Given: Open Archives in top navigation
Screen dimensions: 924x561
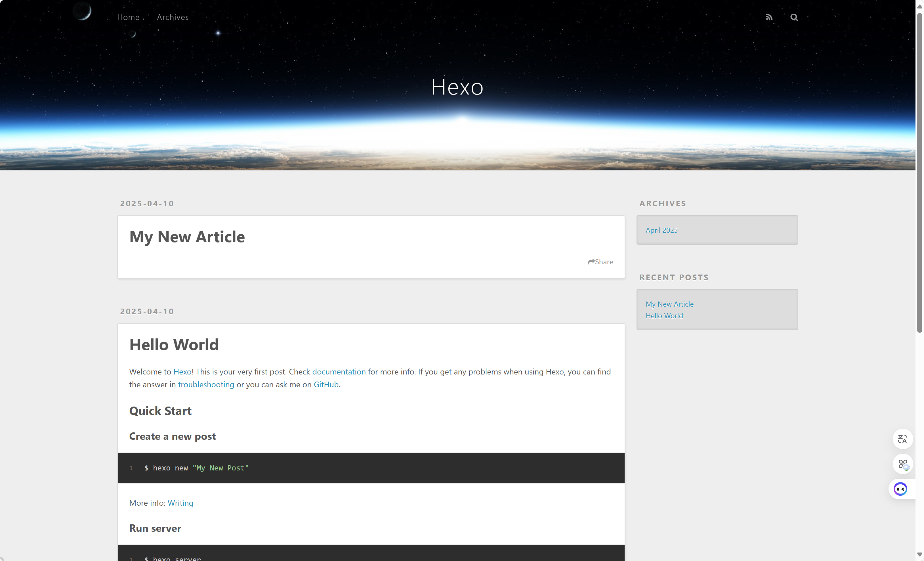Looking at the screenshot, I should [x=173, y=17].
